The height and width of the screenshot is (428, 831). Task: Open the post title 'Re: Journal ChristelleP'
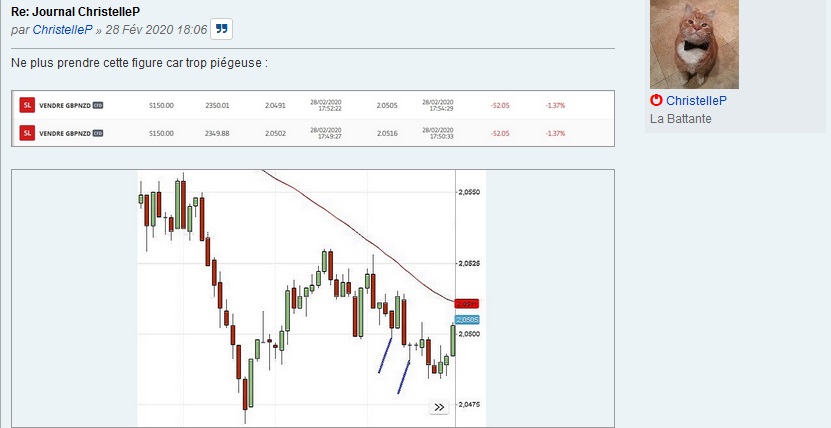pyautogui.click(x=75, y=10)
